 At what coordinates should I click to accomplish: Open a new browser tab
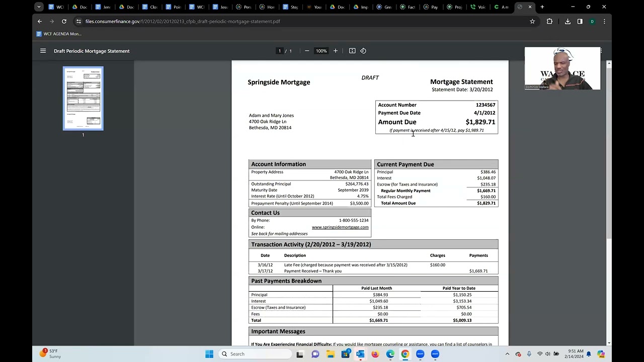pyautogui.click(x=542, y=7)
